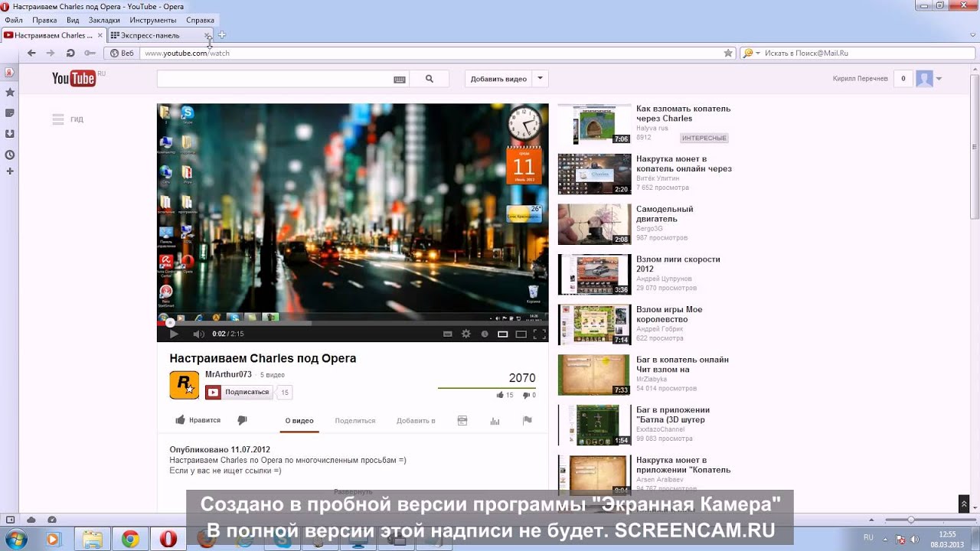Viewport: 980px width, 551px height.
Task: Expand the Гид guide menu
Action: [67, 119]
